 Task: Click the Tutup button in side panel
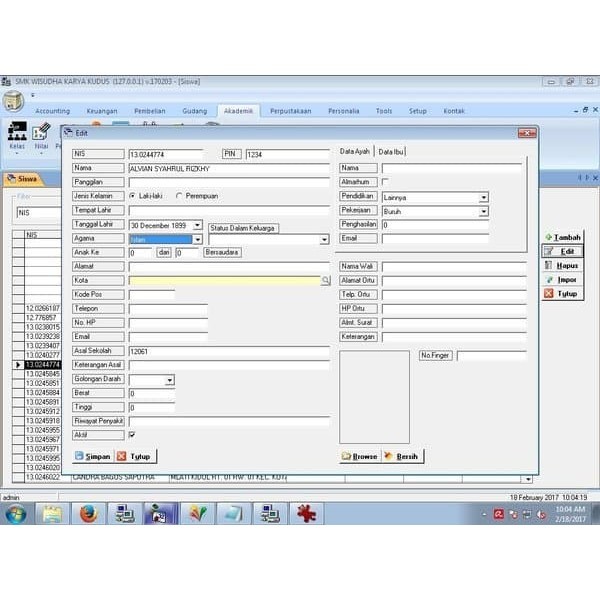coord(563,293)
